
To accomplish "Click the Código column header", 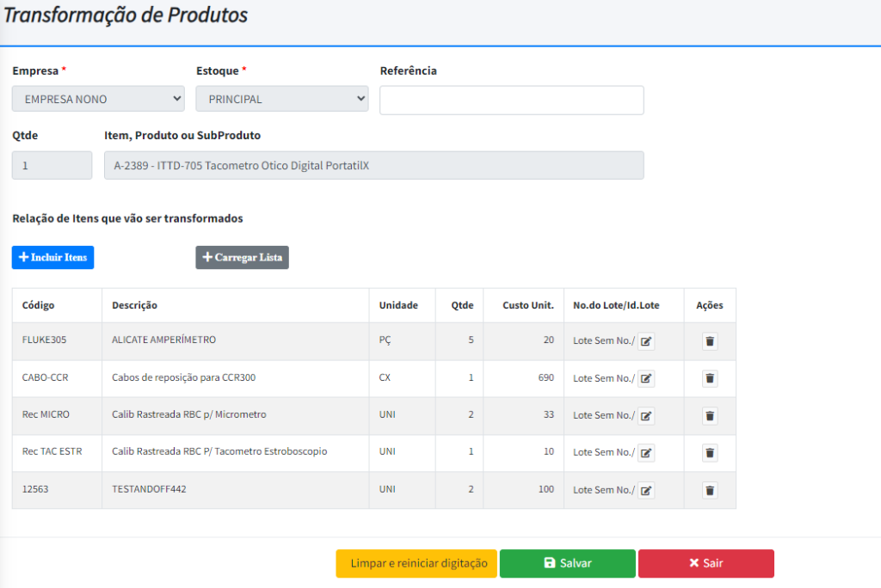I will (x=38, y=305).
